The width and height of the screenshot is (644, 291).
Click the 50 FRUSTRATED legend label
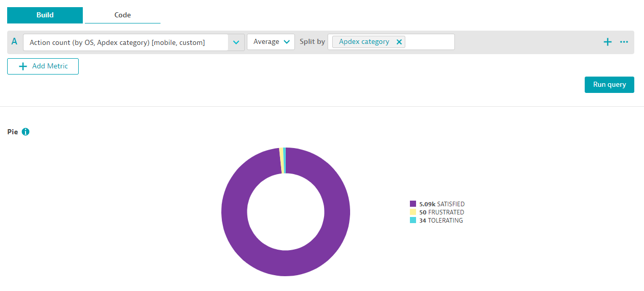(442, 212)
